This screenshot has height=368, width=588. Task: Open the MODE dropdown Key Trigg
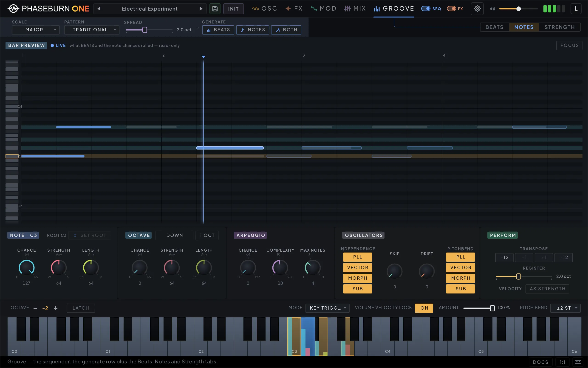click(x=327, y=308)
